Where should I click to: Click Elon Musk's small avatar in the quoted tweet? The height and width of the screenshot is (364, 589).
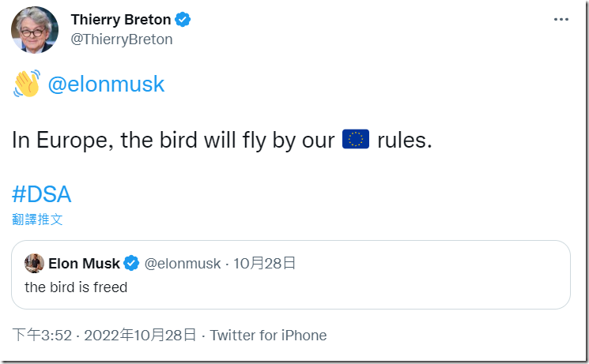point(34,263)
